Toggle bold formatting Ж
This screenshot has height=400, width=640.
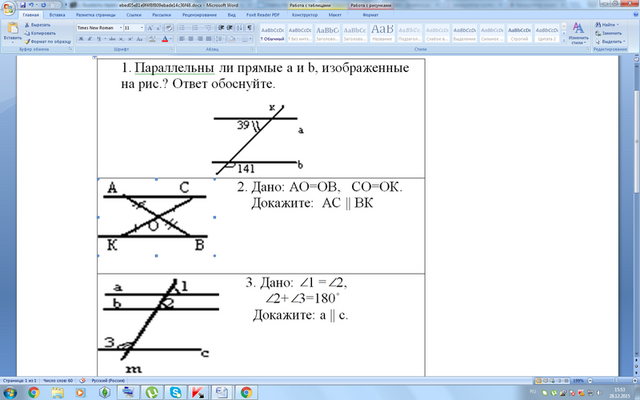(80, 39)
